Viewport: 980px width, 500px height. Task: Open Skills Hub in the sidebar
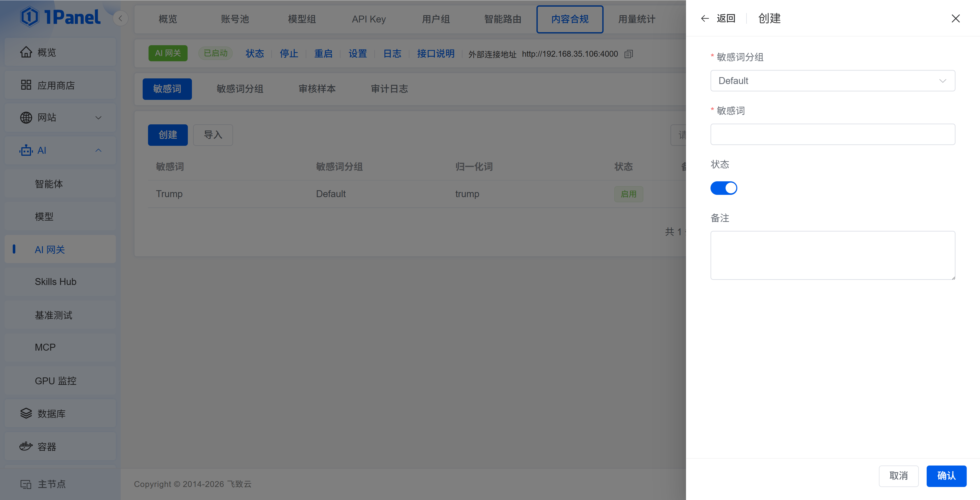[x=60, y=282]
